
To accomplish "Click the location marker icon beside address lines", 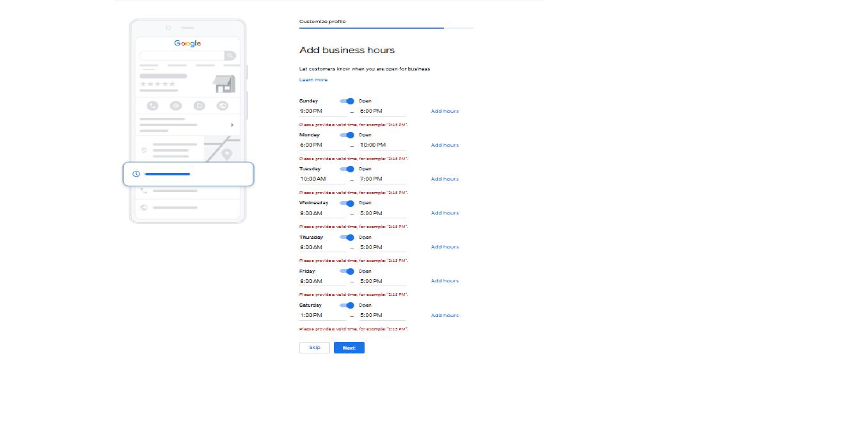I will (144, 150).
